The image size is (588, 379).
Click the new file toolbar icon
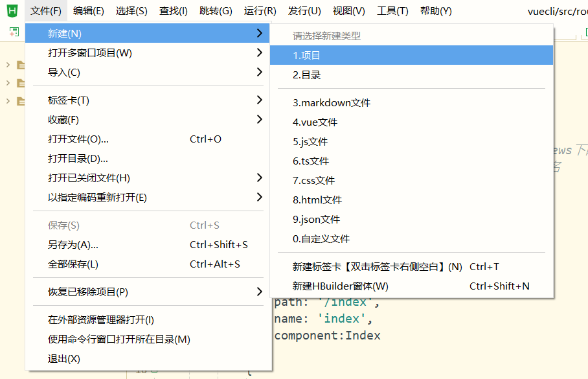(14, 32)
